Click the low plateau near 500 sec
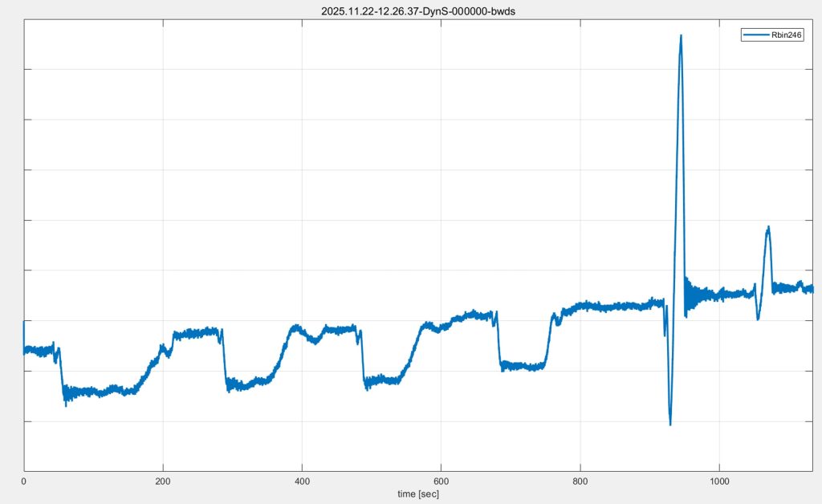The height and width of the screenshot is (504, 822). 381,380
